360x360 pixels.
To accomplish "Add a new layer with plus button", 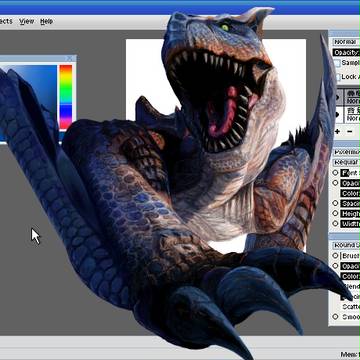I will click(x=337, y=132).
